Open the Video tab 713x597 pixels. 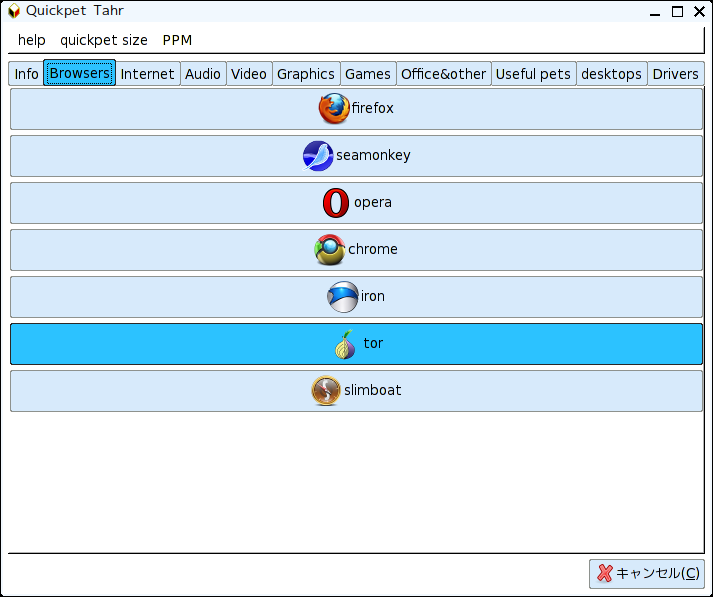pyautogui.click(x=249, y=74)
